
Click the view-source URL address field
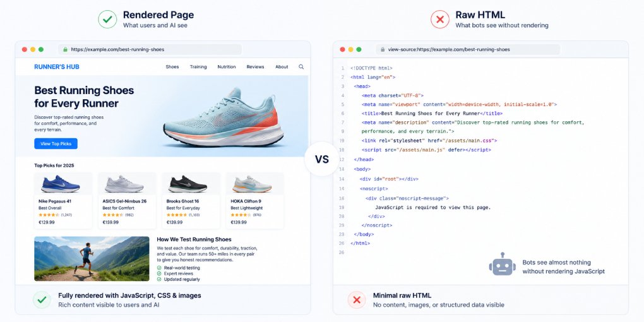coord(468,49)
